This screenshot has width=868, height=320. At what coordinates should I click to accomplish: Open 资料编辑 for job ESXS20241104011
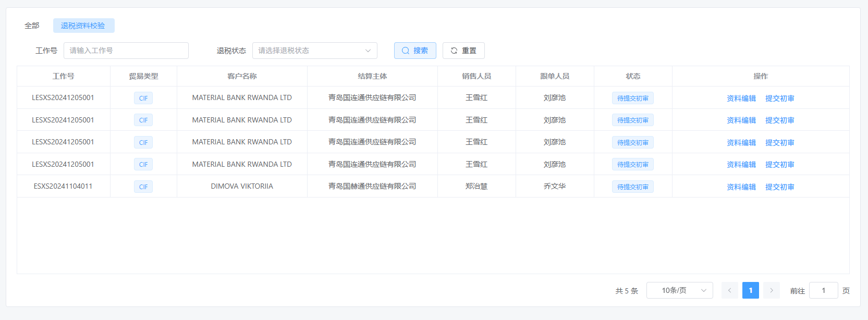(x=741, y=187)
